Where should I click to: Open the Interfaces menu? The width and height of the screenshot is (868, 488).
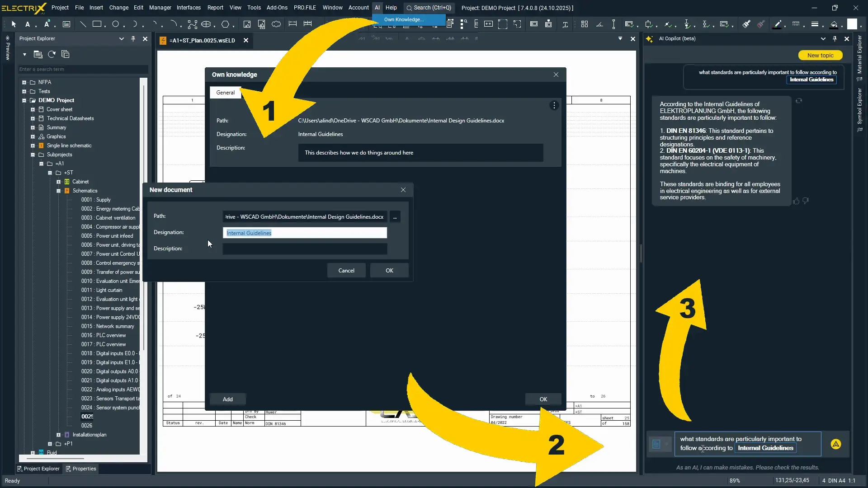[189, 8]
